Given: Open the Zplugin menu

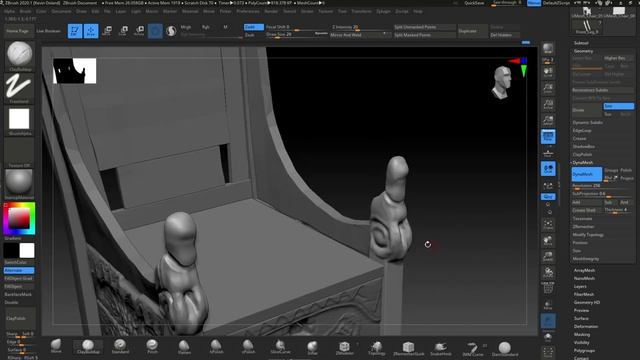Looking at the screenshot, I should [x=383, y=11].
